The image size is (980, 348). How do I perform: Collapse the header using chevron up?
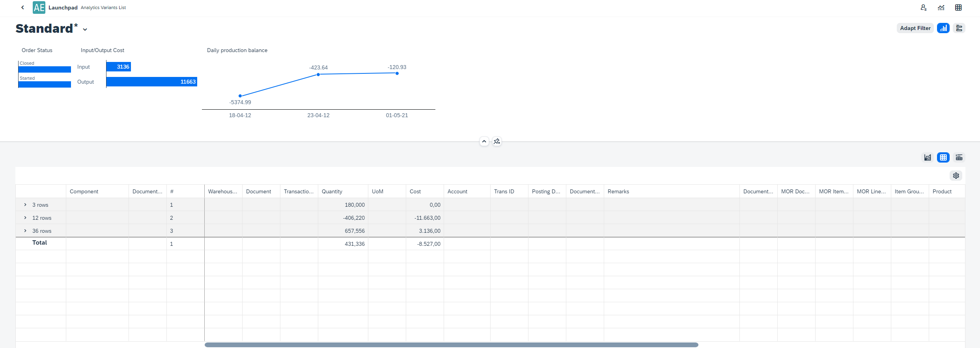[x=484, y=141]
